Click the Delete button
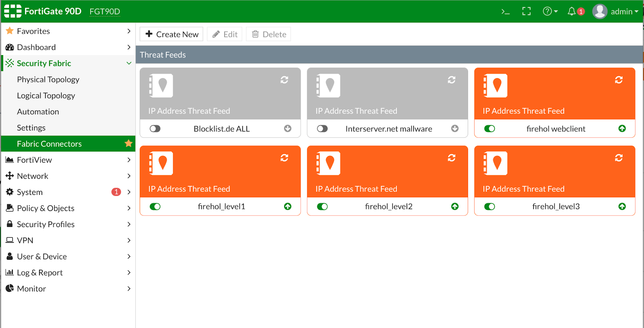Screen dimensions: 644x328 coord(268,34)
